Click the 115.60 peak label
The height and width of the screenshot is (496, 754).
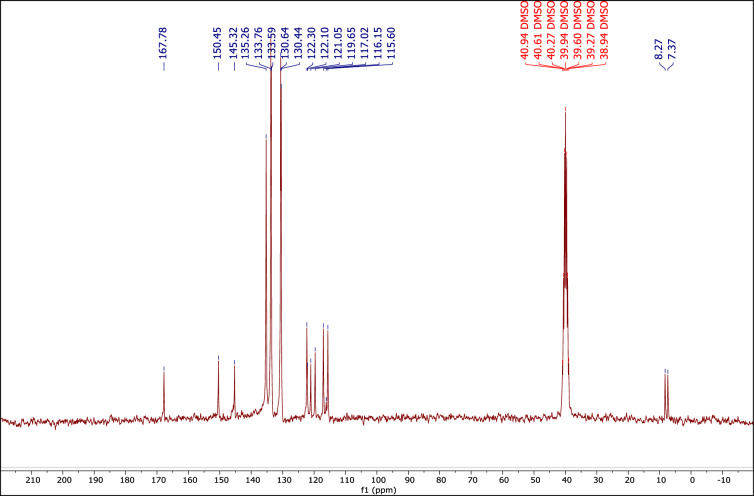391,43
